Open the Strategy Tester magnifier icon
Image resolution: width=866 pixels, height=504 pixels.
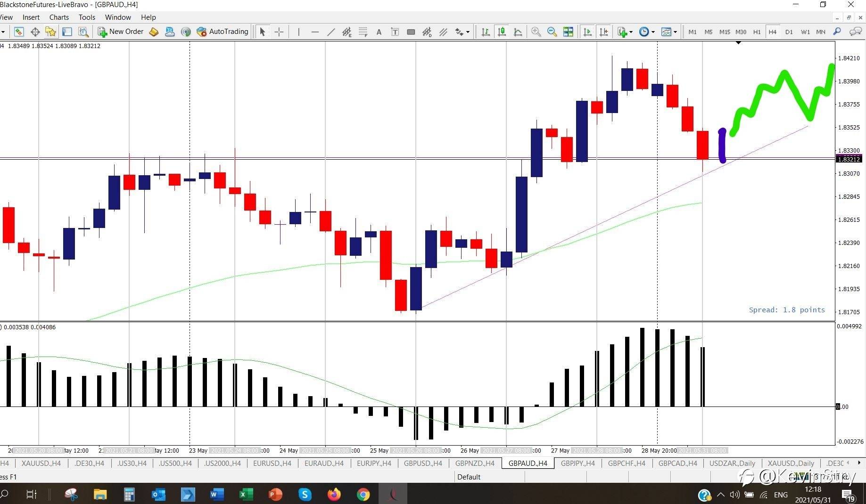click(x=83, y=32)
